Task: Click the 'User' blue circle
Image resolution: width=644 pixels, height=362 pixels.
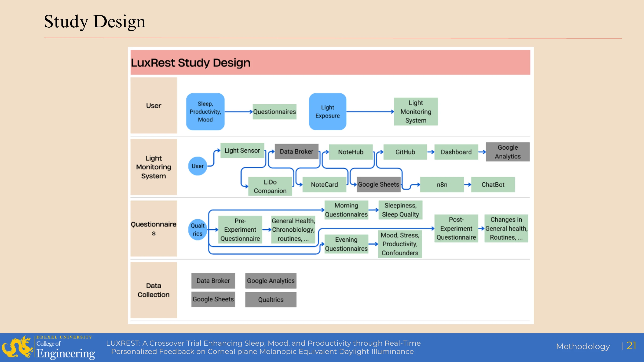Action: point(197,166)
